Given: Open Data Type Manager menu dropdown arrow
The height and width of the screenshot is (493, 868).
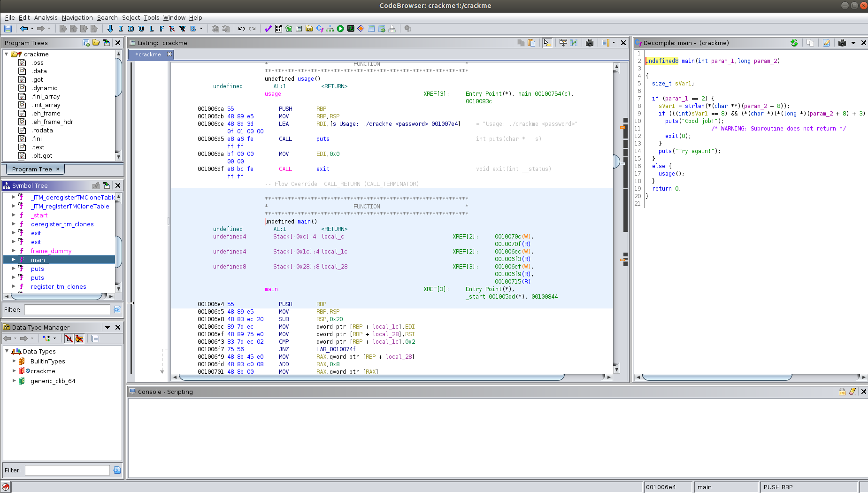Looking at the screenshot, I should (x=108, y=327).
